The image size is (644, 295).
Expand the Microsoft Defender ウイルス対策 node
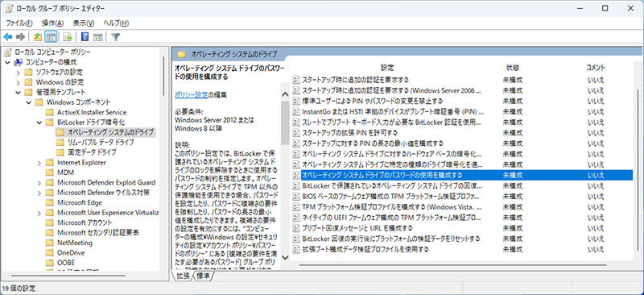click(39, 193)
